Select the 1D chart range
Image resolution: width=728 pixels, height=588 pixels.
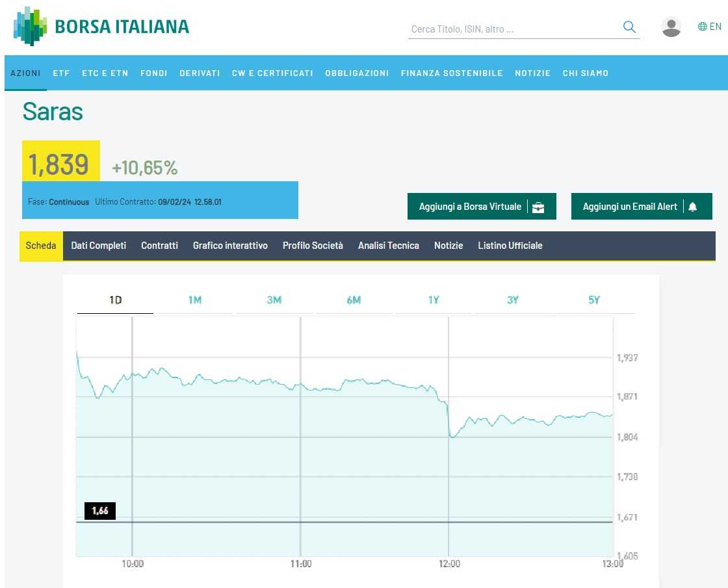click(x=115, y=300)
